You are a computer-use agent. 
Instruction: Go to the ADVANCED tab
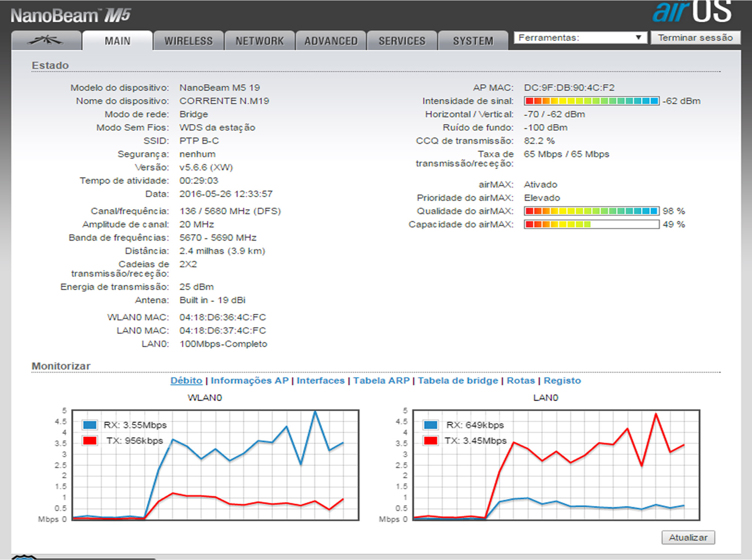pyautogui.click(x=331, y=40)
